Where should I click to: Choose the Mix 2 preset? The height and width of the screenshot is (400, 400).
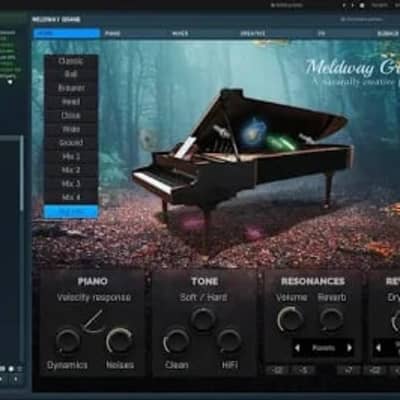[x=71, y=170]
